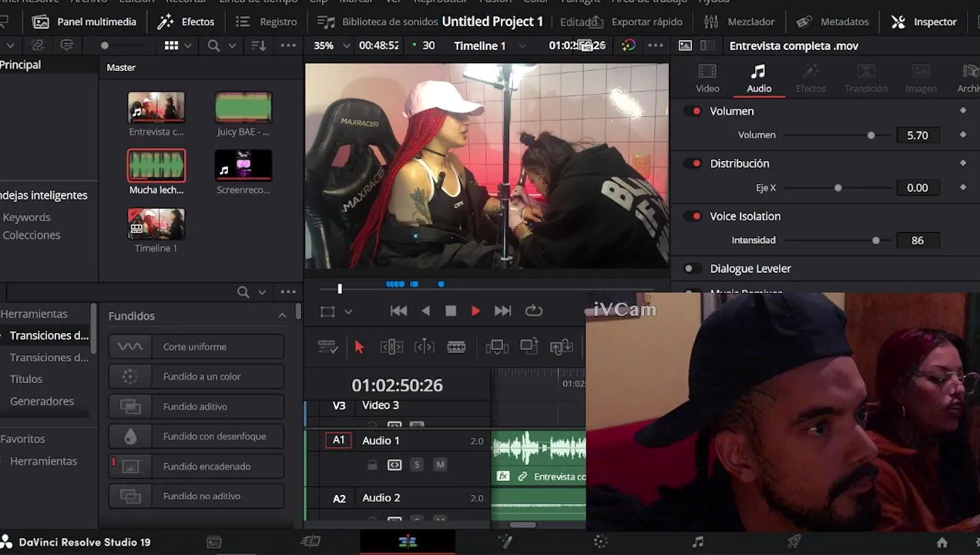Click the media pool search icon
This screenshot has width=980, height=555.
click(213, 45)
